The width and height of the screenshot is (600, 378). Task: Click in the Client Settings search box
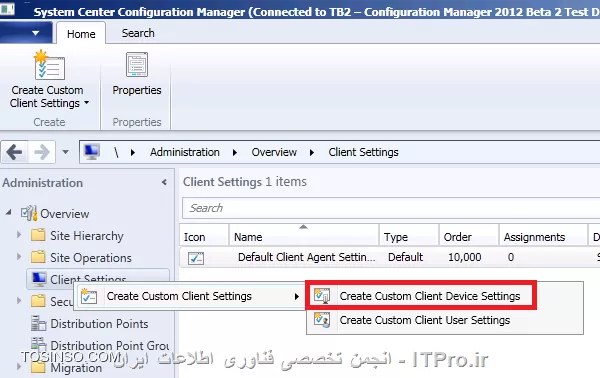click(x=390, y=208)
